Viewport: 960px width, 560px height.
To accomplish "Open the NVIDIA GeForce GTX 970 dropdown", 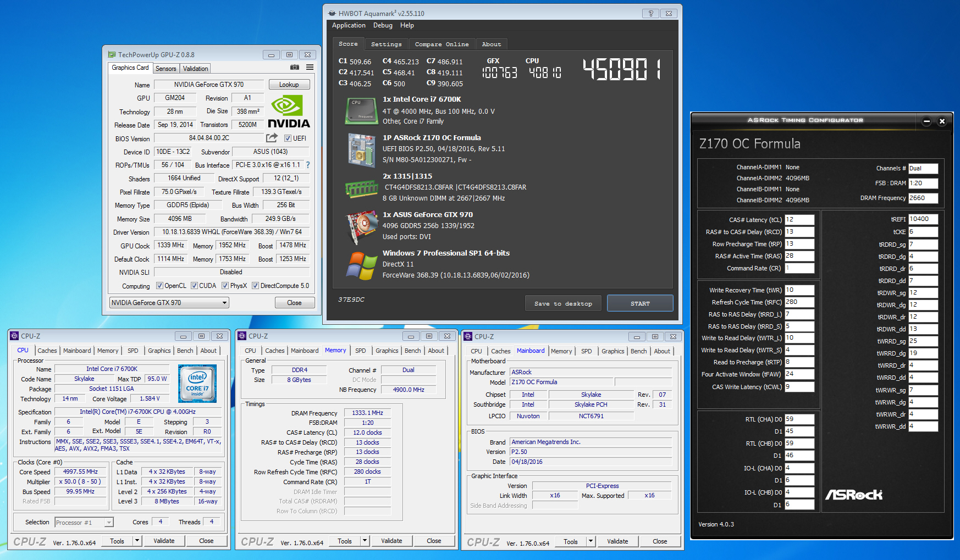I will (169, 303).
